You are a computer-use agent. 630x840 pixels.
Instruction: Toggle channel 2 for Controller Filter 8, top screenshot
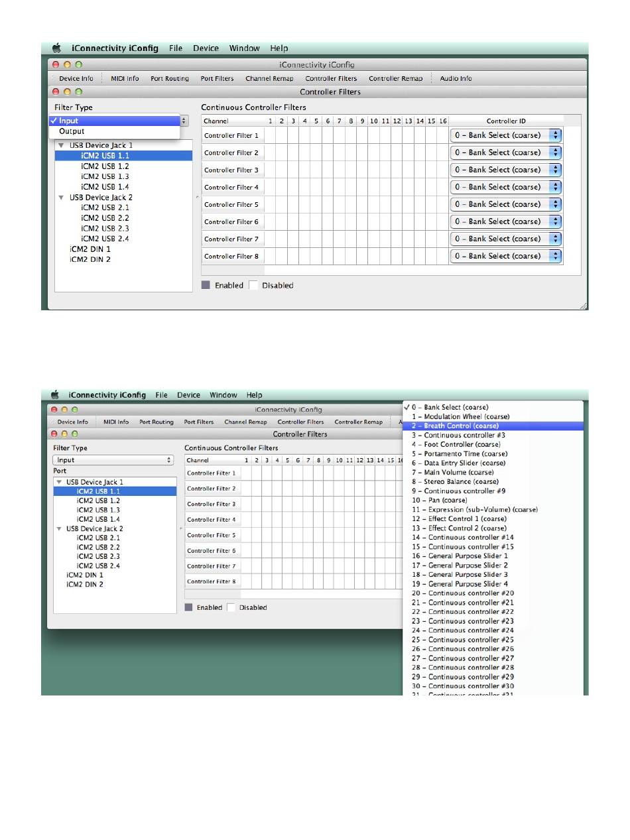[282, 256]
